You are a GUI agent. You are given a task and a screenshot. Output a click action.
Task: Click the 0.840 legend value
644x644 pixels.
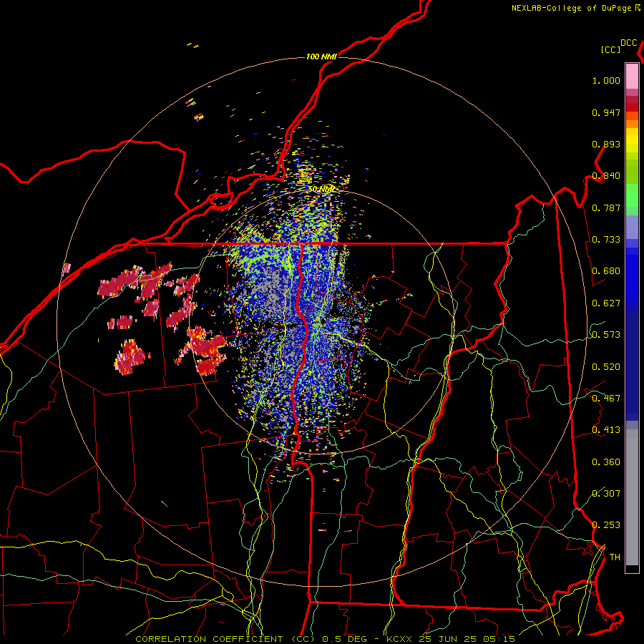[x=606, y=176]
